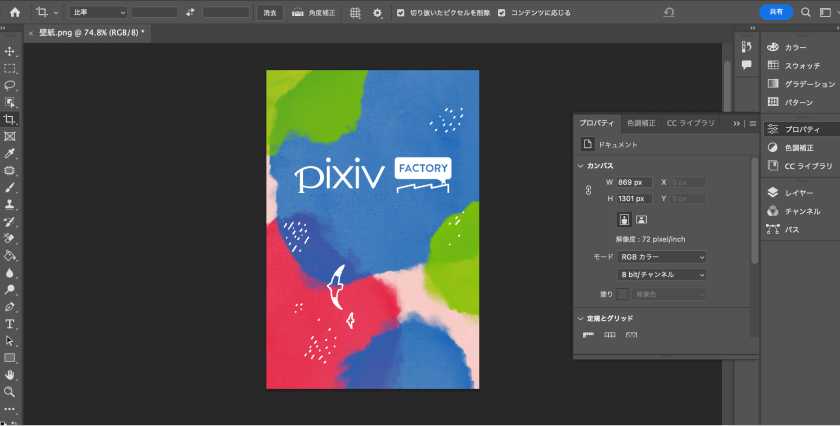Image resolution: width=840 pixels, height=426 pixels.
Task: Go to the Home screen
Action: 15,12
